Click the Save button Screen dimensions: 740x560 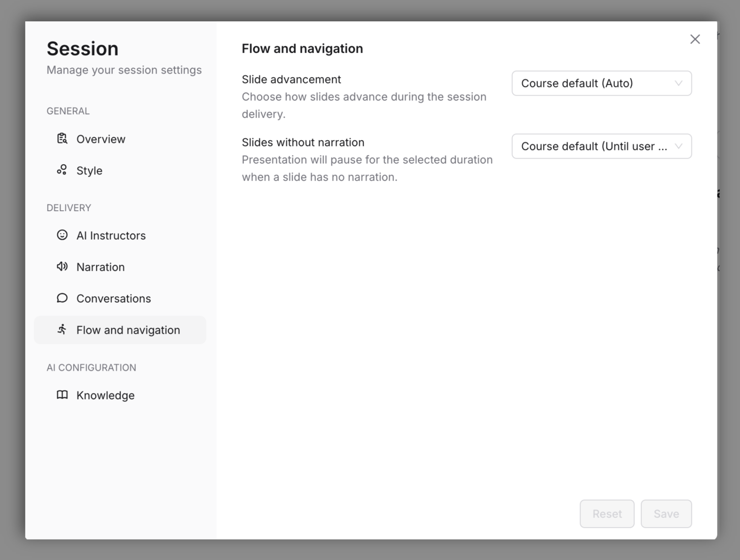(x=666, y=514)
